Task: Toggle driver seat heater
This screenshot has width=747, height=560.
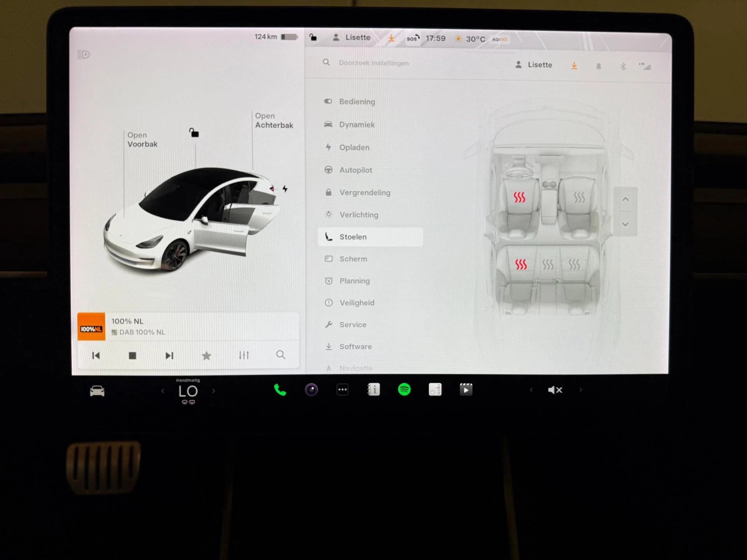Action: pyautogui.click(x=519, y=198)
